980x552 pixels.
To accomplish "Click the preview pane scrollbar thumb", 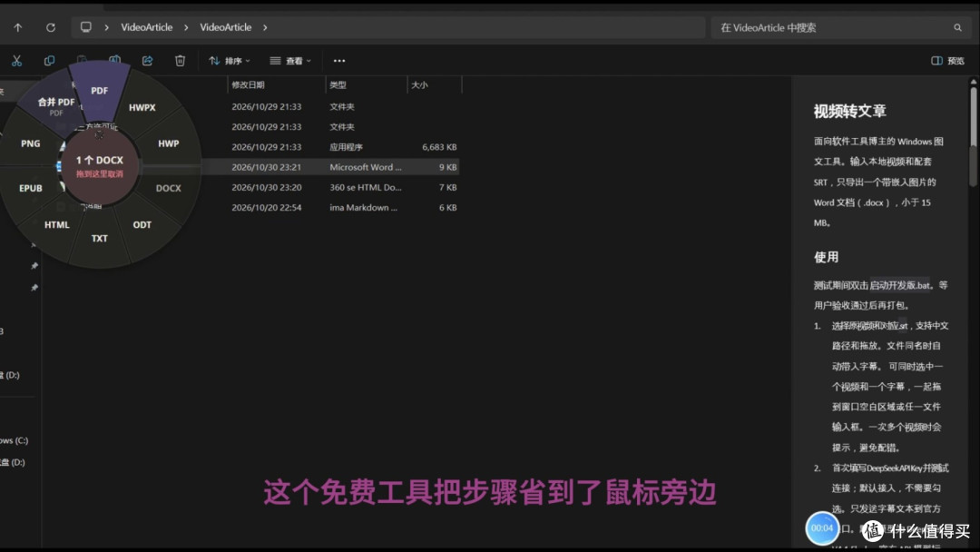I will click(x=973, y=135).
